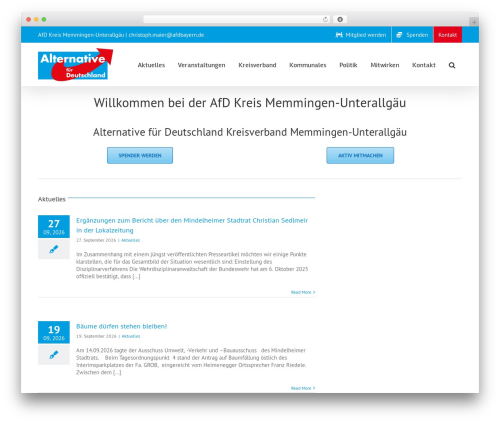Click Read More under the Sedlmeir article

click(x=303, y=292)
